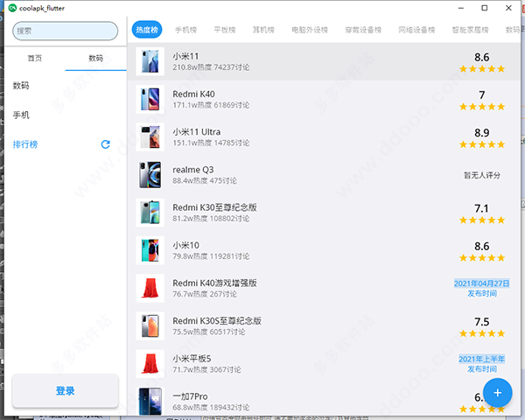Open the 小米平板5 title text
Screen dimensions: 525x420
click(x=192, y=359)
